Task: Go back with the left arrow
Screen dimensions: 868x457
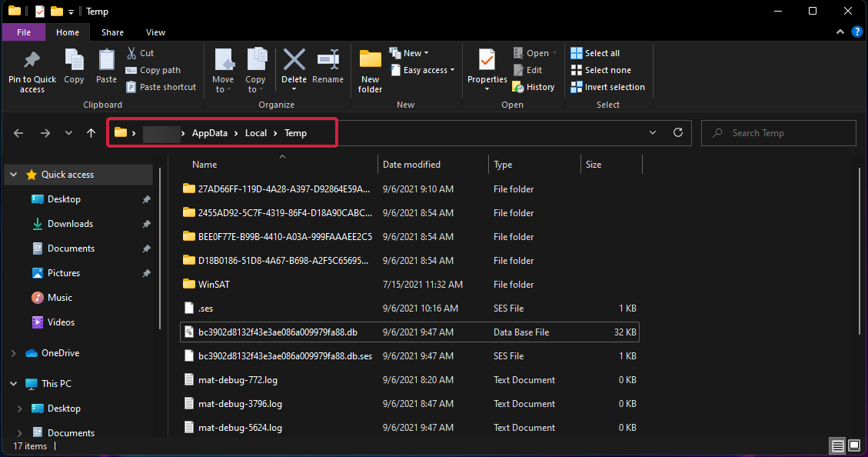Action: pyautogui.click(x=18, y=133)
